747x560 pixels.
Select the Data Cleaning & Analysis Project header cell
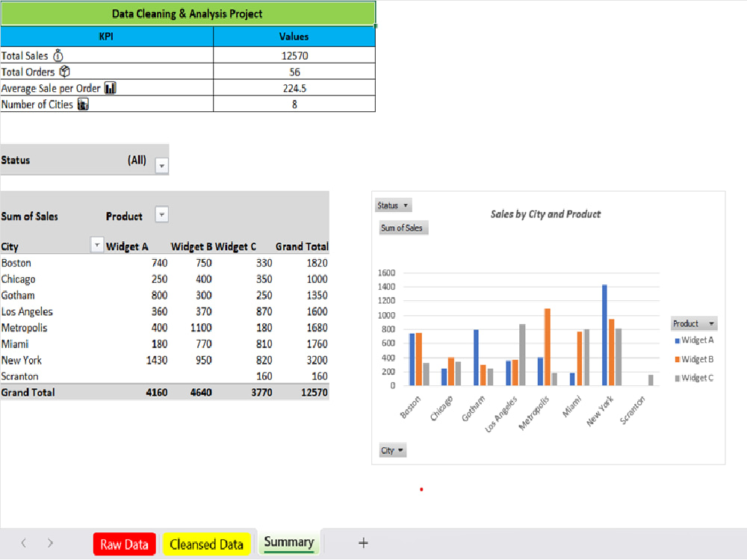coord(187,13)
